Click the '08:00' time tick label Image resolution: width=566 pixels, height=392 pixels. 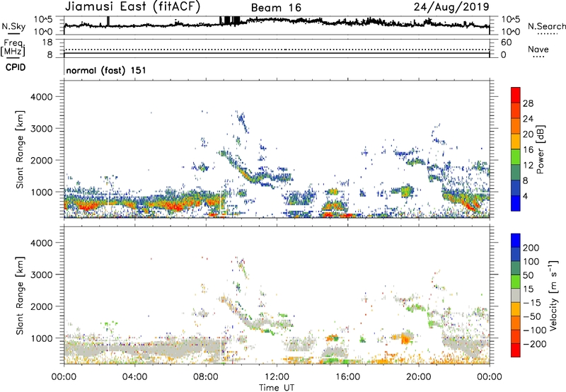click(x=206, y=377)
